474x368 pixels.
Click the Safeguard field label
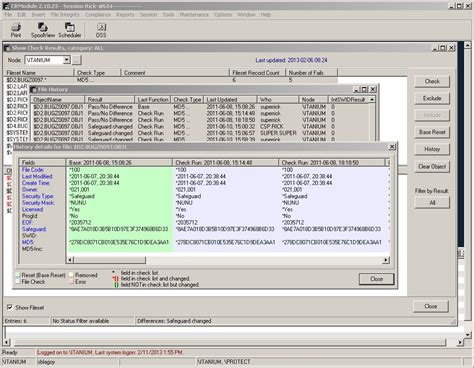(34, 229)
